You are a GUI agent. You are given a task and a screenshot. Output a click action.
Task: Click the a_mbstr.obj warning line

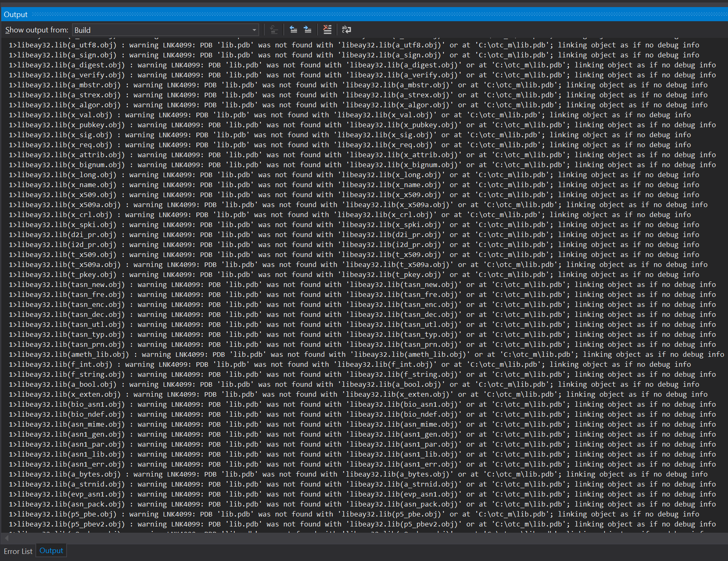coord(358,85)
